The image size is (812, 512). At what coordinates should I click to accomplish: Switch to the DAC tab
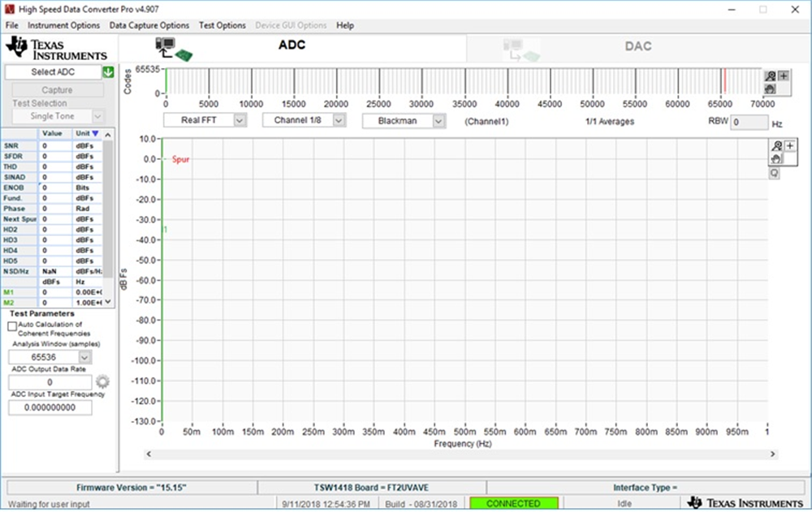click(x=637, y=46)
